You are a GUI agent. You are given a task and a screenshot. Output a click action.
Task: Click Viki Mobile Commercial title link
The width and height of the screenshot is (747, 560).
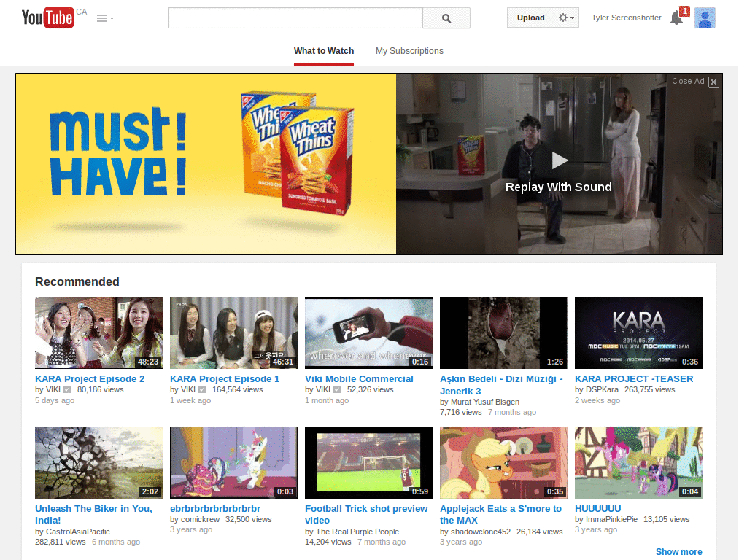[359, 379]
